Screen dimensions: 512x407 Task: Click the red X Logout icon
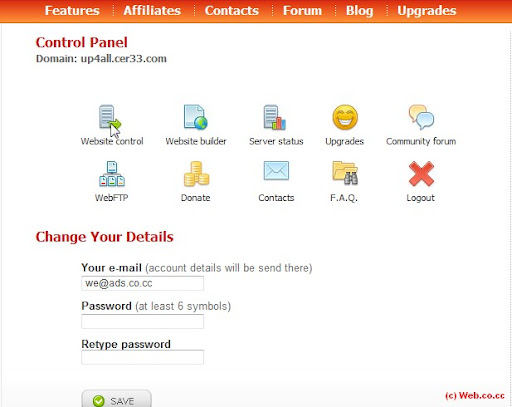421,173
